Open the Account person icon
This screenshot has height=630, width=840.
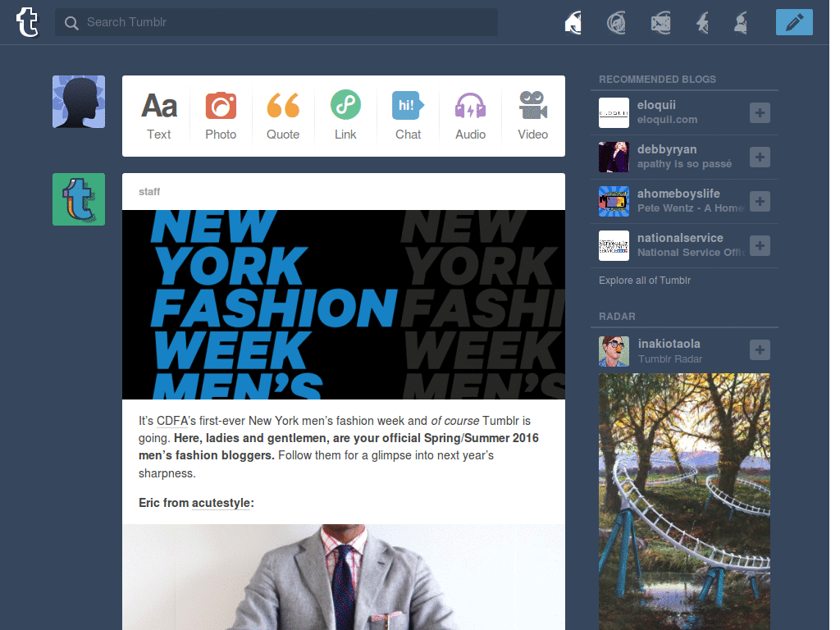741,23
